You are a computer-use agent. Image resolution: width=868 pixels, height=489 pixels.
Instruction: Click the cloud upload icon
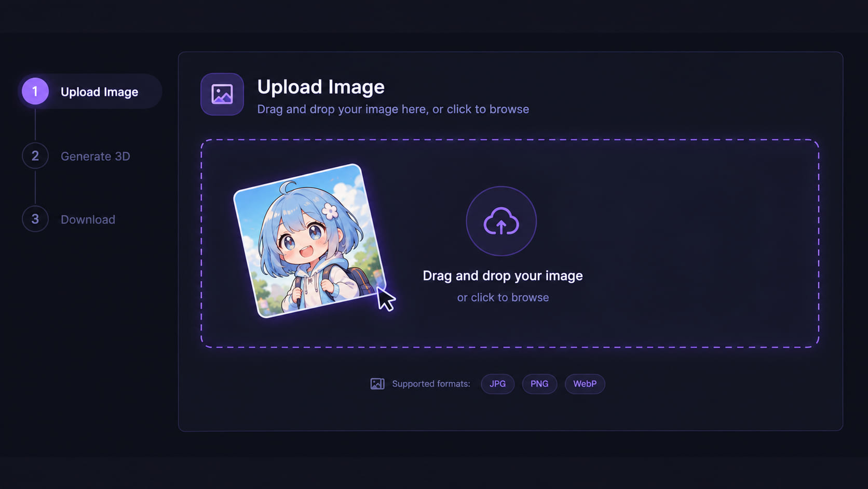pyautogui.click(x=501, y=221)
